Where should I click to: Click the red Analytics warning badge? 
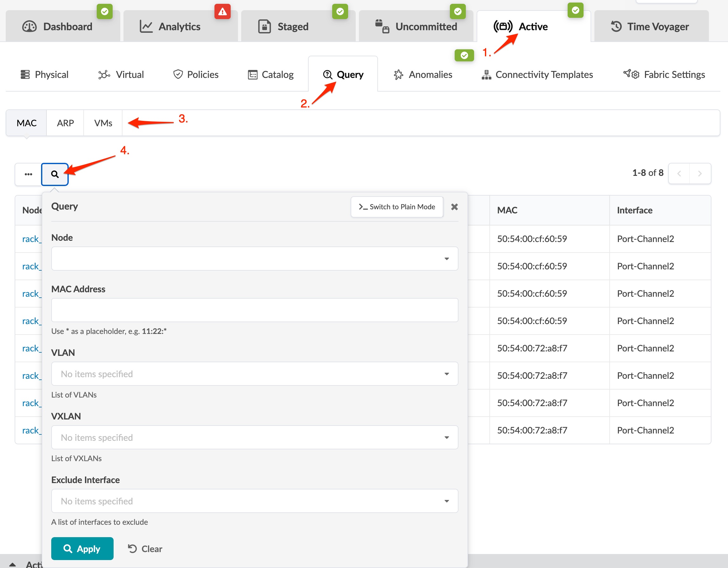click(x=222, y=12)
